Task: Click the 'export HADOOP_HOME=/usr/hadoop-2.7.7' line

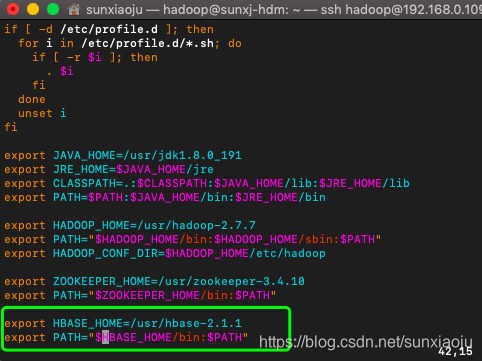Action: coord(130,225)
